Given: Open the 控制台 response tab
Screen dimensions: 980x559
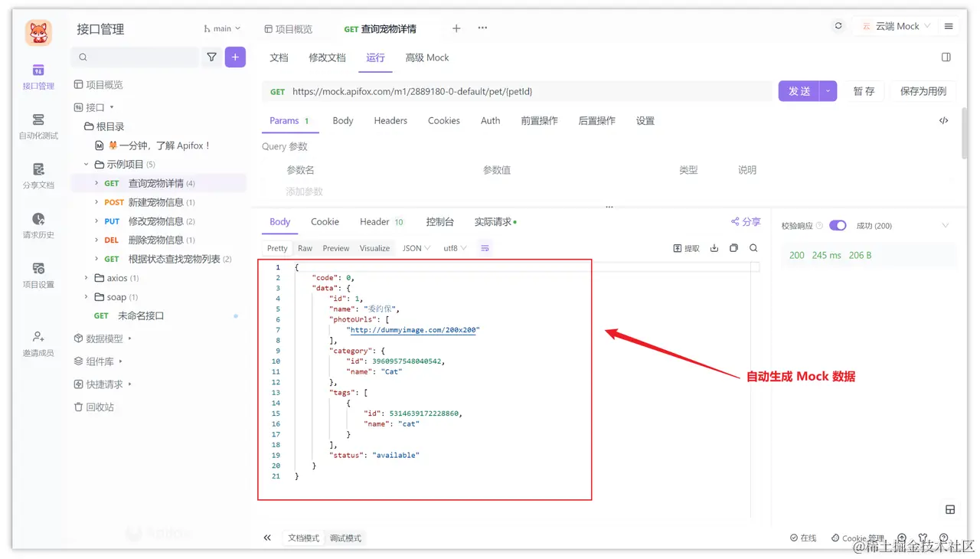Looking at the screenshot, I should (x=439, y=222).
